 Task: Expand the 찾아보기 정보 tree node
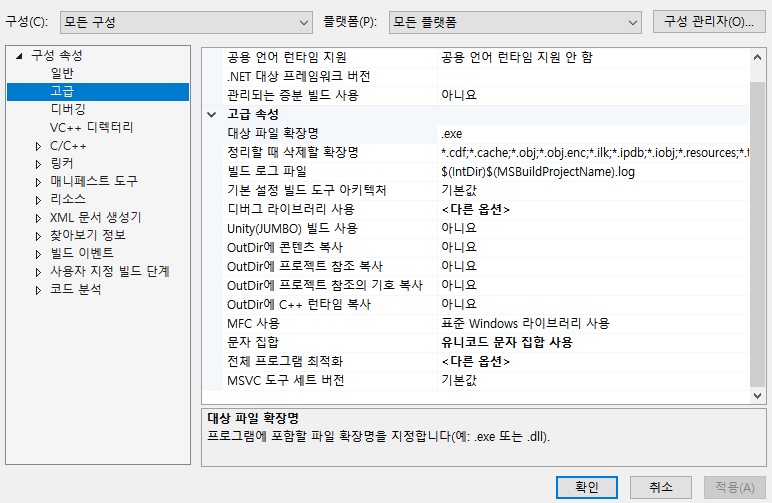click(x=38, y=236)
